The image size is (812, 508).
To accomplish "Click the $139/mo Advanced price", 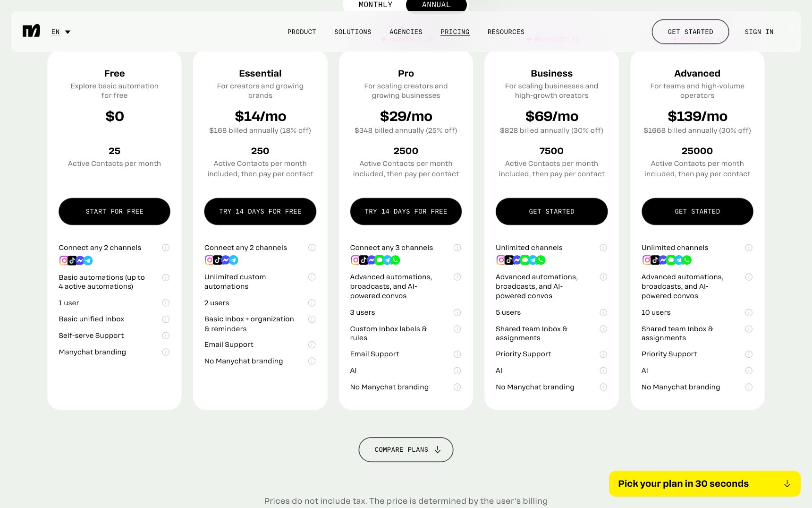I will pos(697,116).
